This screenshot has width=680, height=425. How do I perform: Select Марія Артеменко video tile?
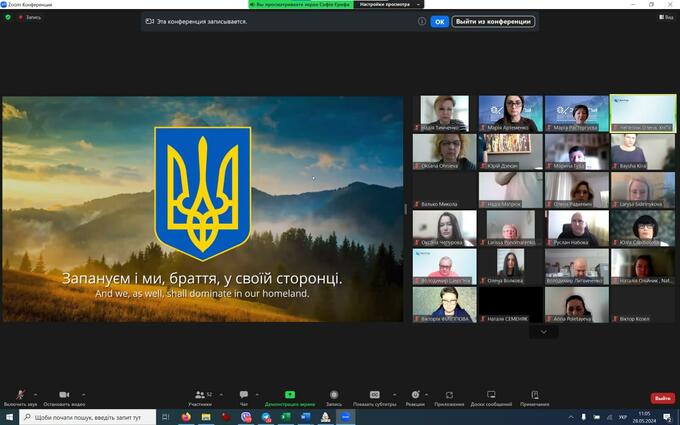point(510,114)
